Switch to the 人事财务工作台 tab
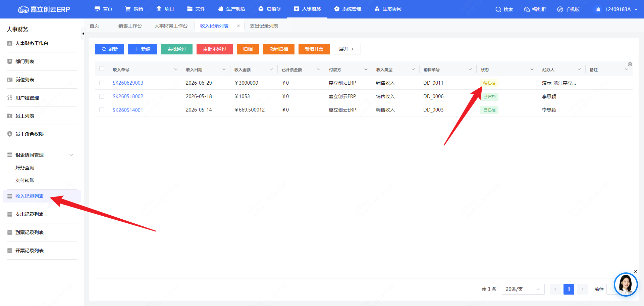The image size is (644, 306). pos(171,26)
